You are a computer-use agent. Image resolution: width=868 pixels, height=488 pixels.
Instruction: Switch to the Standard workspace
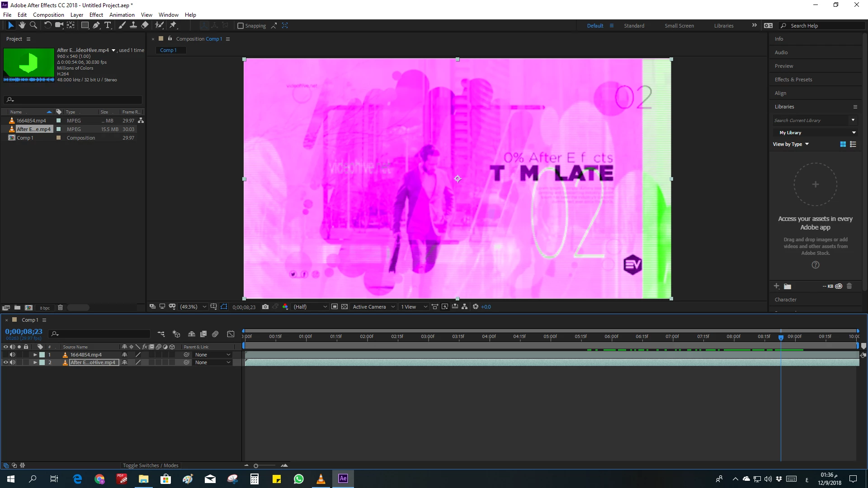(634, 26)
